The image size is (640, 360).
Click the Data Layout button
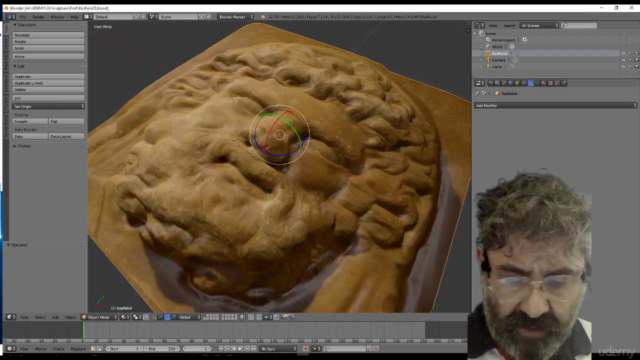[67, 136]
